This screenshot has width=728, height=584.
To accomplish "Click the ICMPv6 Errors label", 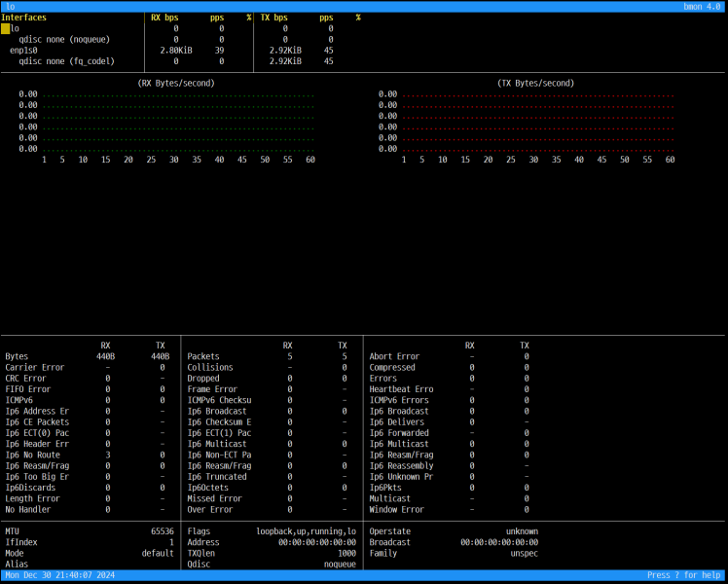I will pyautogui.click(x=399, y=400).
